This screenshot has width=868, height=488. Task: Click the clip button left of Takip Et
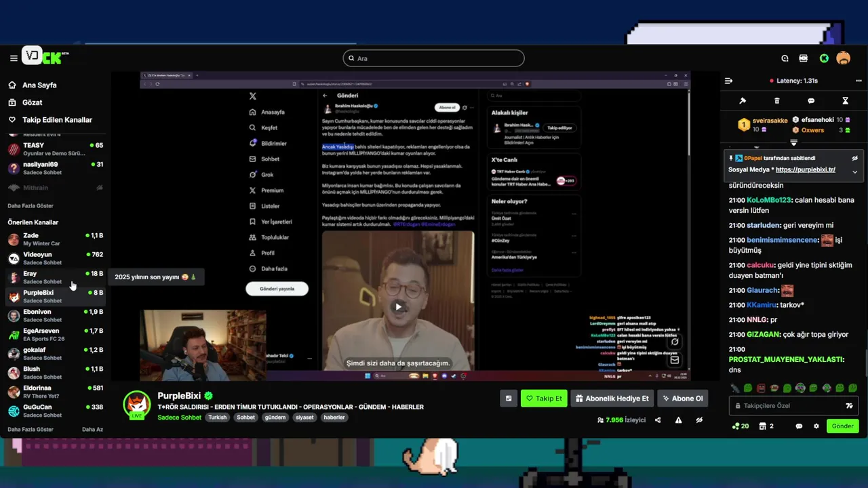(x=509, y=399)
